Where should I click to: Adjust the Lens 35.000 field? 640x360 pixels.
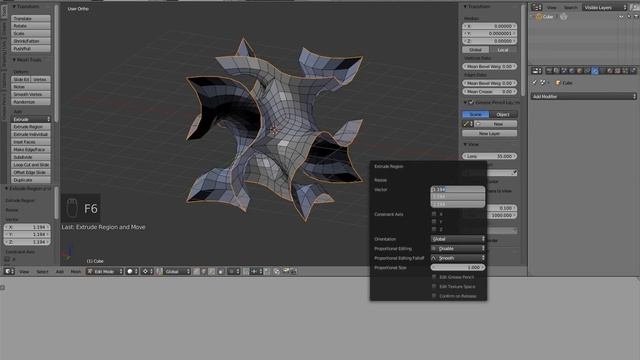tap(489, 156)
